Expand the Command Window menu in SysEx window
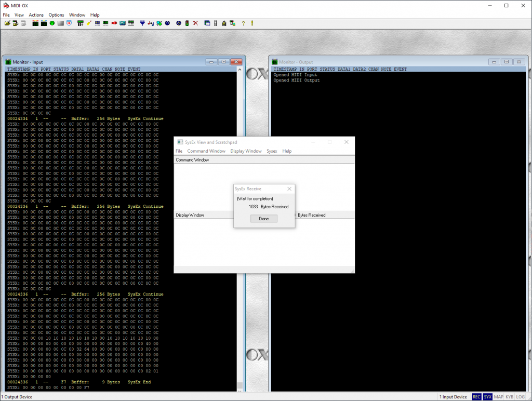This screenshot has width=532, height=401. 206,151
